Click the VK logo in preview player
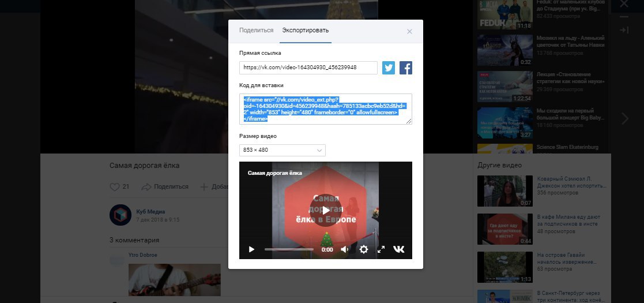This screenshot has height=303, width=644. (x=399, y=249)
